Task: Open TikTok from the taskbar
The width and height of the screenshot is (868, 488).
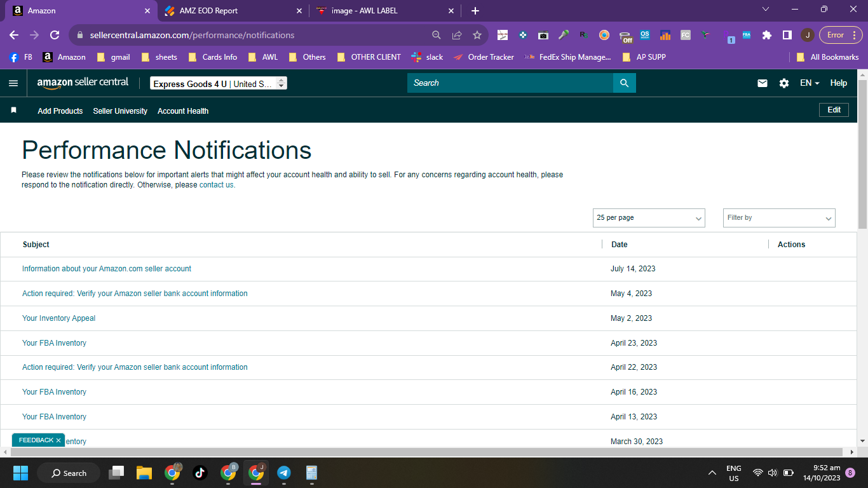Action: pyautogui.click(x=200, y=473)
